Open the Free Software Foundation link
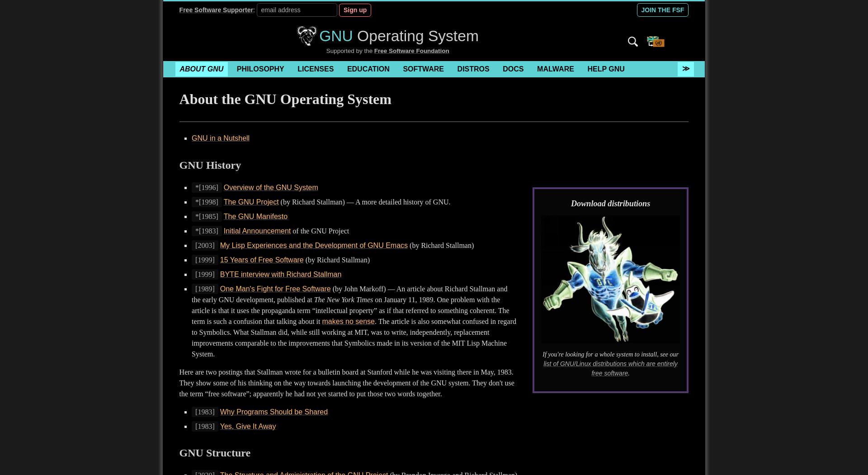 tap(411, 51)
